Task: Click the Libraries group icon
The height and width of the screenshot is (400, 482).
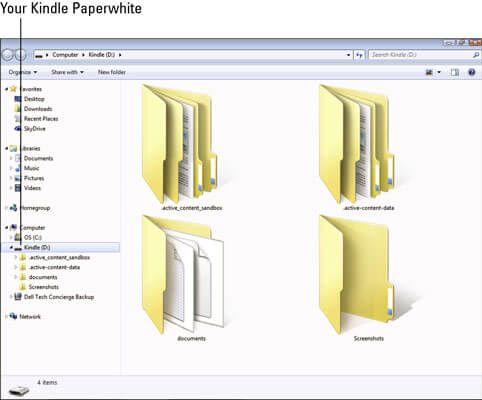Action: click(x=13, y=148)
